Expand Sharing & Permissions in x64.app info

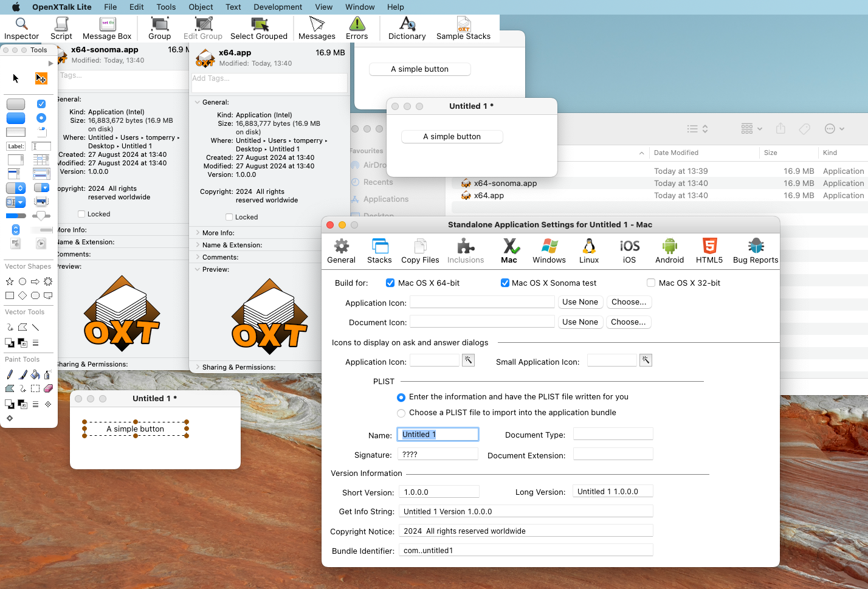(198, 367)
